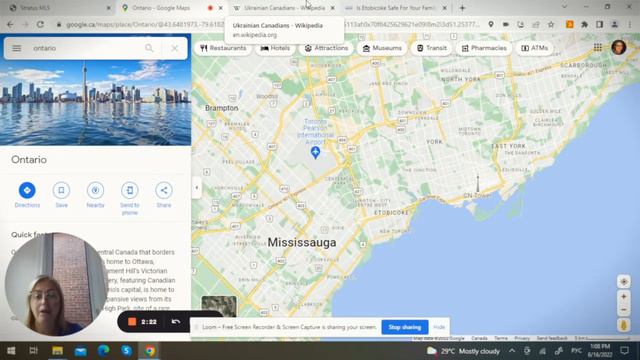Click the Send feedback link
Screen dimensions: 640x360
[x=552, y=338]
